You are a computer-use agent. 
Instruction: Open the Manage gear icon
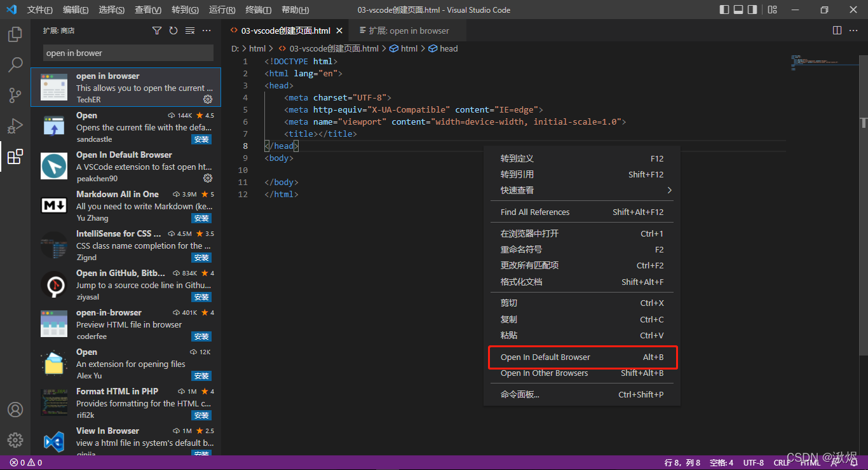[15, 439]
